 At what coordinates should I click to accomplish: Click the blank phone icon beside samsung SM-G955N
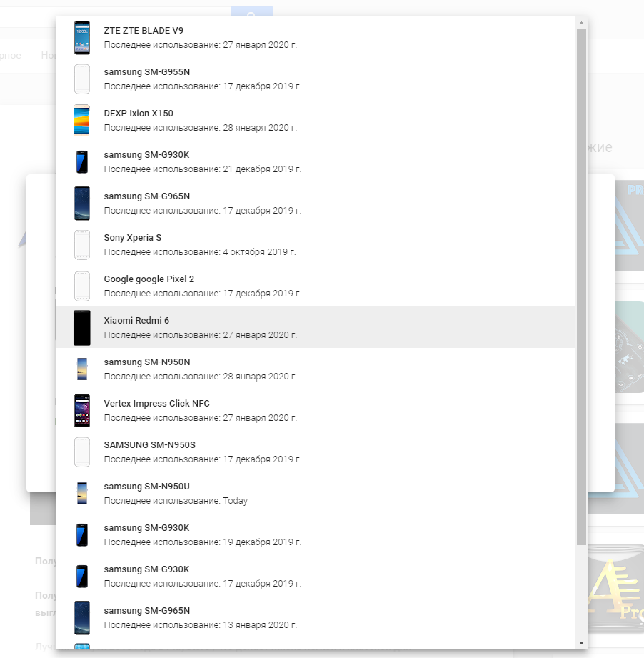[82, 79]
